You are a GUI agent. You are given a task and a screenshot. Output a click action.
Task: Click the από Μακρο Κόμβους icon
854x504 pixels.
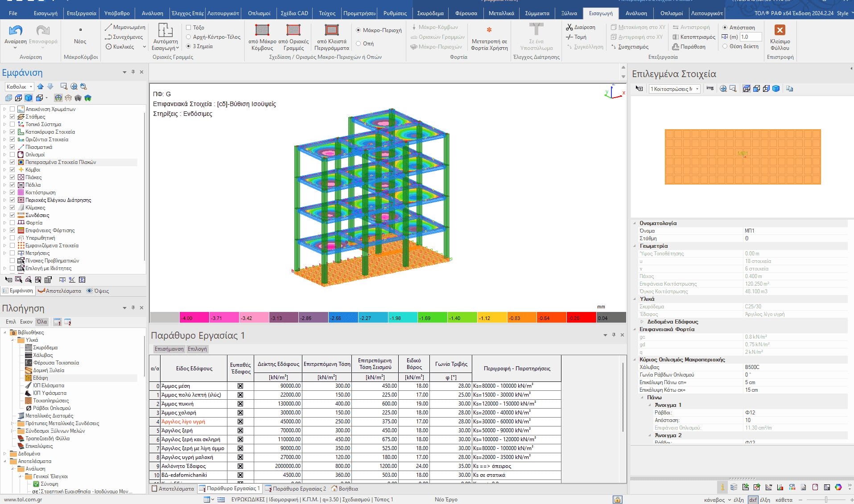click(x=262, y=30)
